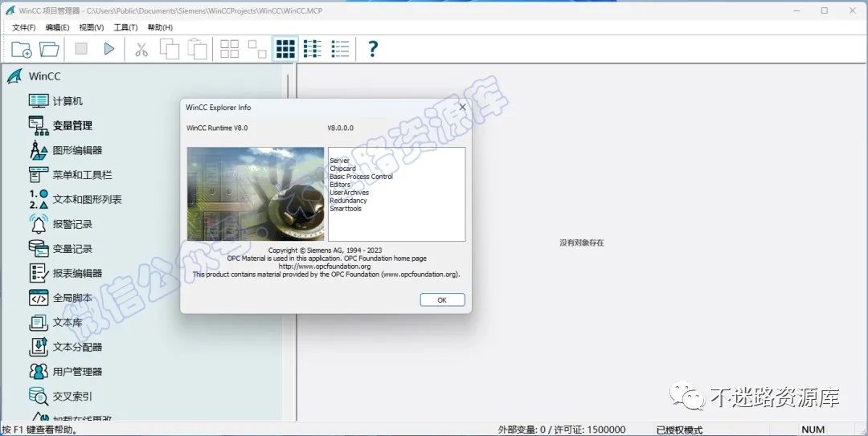The width and height of the screenshot is (868, 436).
Task: Click OK in WinCC Explorer Info dialog
Action: (442, 299)
